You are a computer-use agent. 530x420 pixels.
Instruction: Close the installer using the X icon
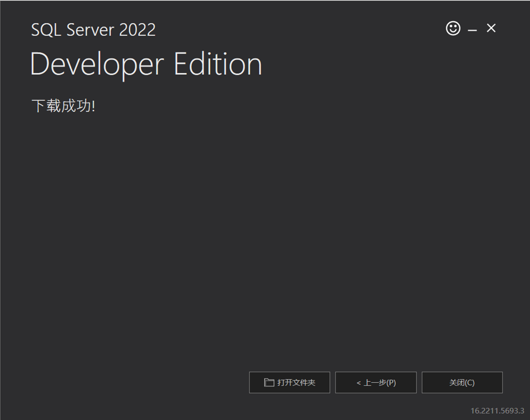[x=491, y=28]
